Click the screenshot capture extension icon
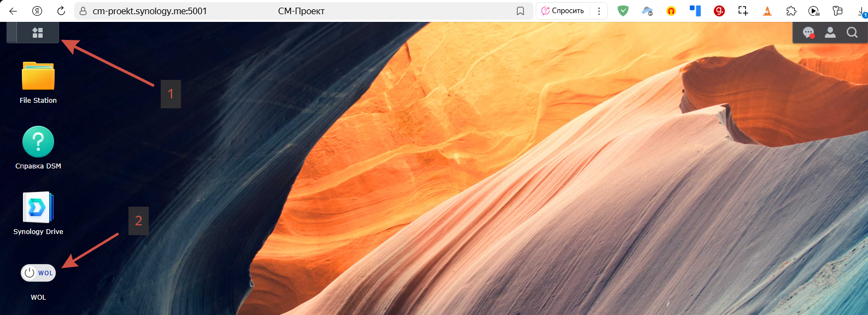 pyautogui.click(x=743, y=11)
